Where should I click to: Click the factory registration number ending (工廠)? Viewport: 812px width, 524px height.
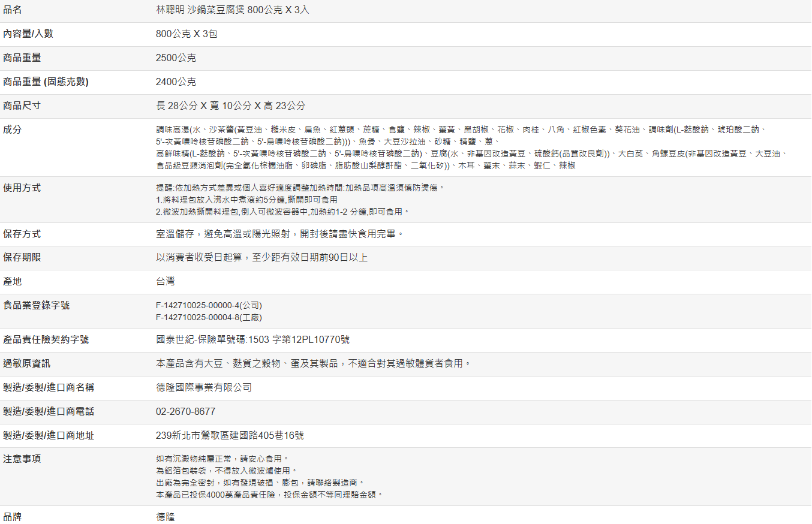point(209,317)
